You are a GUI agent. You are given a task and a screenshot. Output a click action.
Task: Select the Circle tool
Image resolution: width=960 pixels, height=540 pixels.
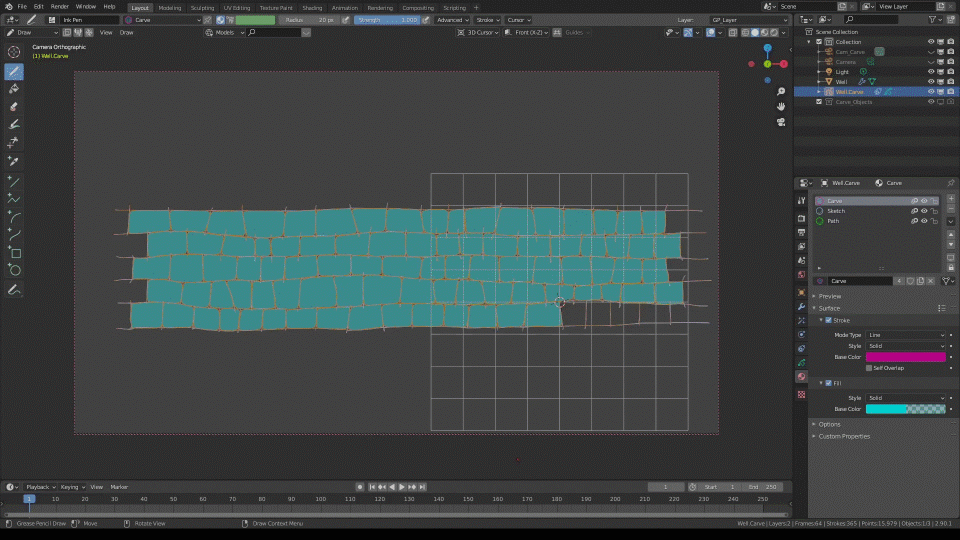(14, 270)
